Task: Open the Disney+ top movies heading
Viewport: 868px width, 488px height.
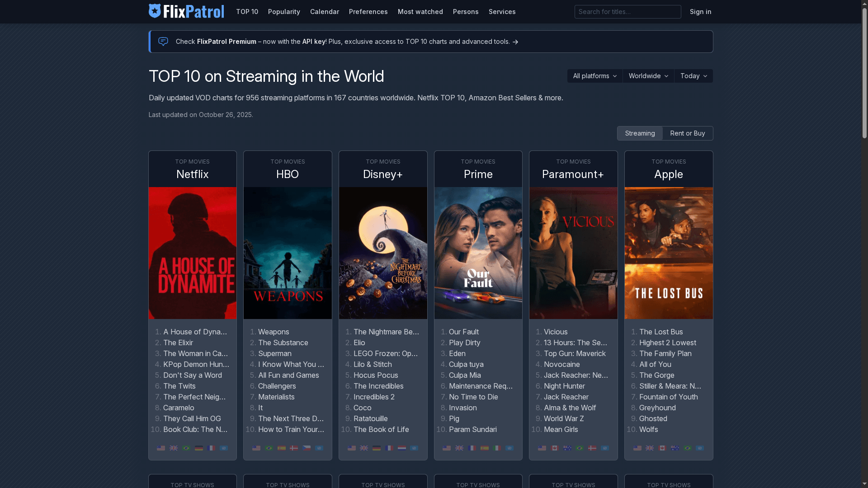Action: 383,174
